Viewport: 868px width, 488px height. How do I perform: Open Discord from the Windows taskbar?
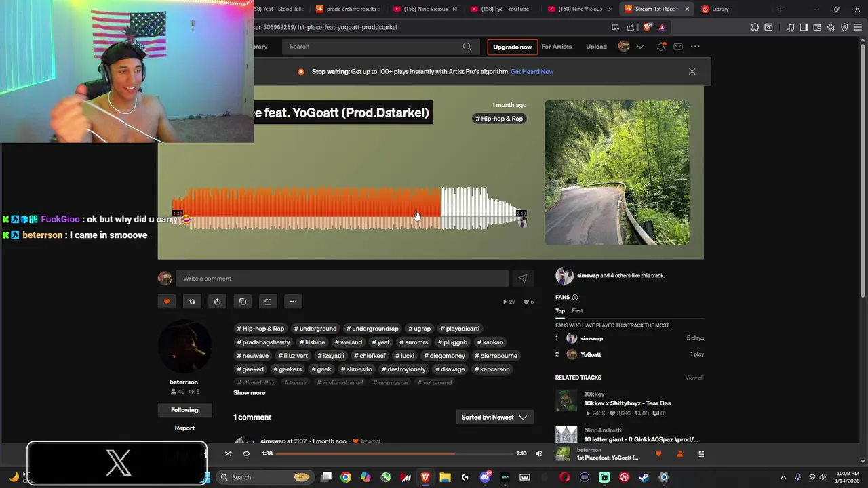pos(485,477)
